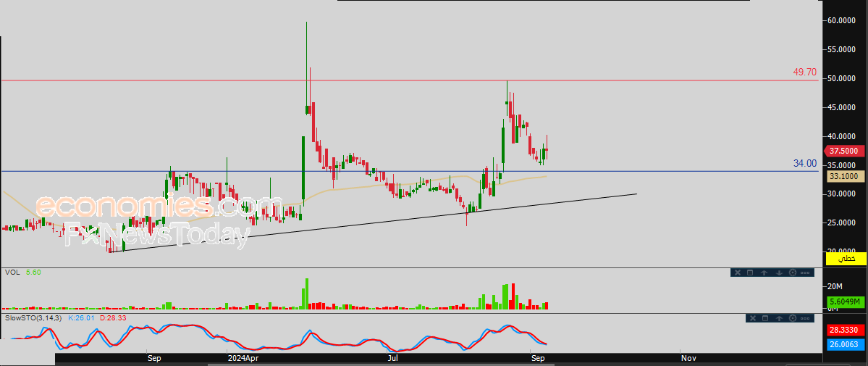Viewport: 868px width, 366px height.
Task: Click the 45.0000 price axis label
Action: (842, 107)
